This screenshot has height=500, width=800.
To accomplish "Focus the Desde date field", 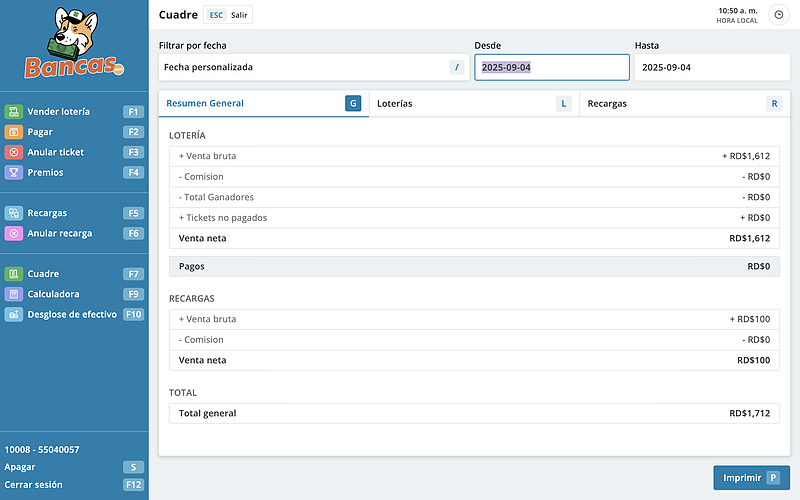I will click(552, 67).
